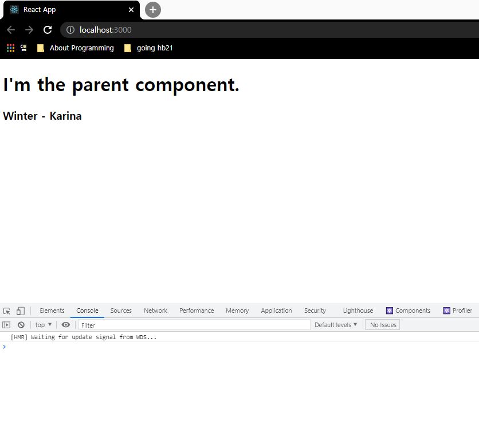Show the console sidebar
This screenshot has height=448, width=479.
(x=6, y=325)
